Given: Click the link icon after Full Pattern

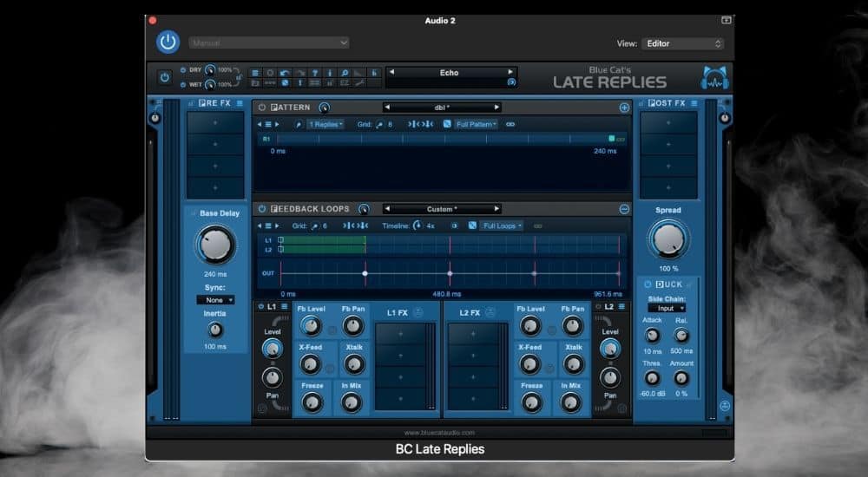Looking at the screenshot, I should pos(510,125).
